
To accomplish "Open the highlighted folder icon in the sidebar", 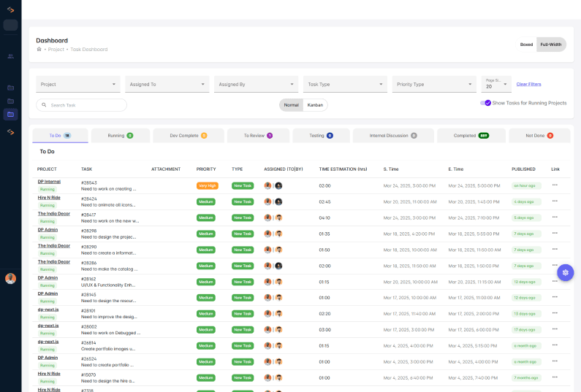I will click(x=10, y=114).
